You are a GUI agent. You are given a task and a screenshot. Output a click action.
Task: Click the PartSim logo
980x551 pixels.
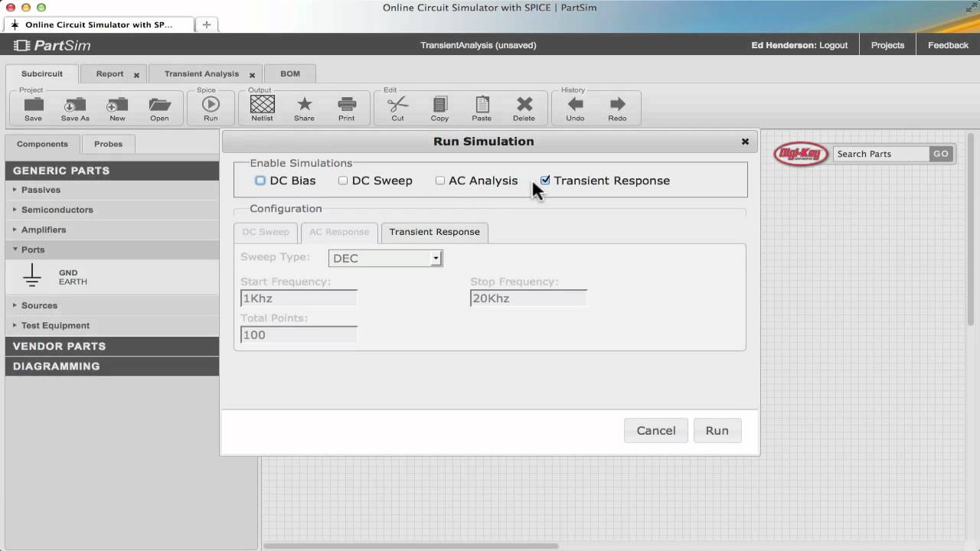click(52, 45)
